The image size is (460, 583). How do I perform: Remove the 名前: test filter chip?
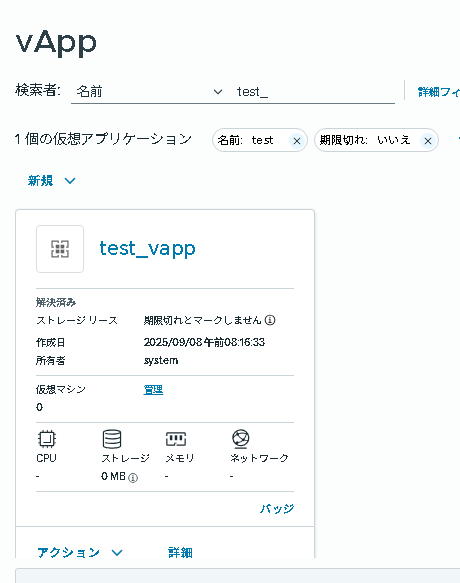coord(297,141)
